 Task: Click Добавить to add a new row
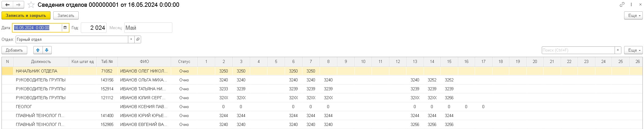coord(14,50)
